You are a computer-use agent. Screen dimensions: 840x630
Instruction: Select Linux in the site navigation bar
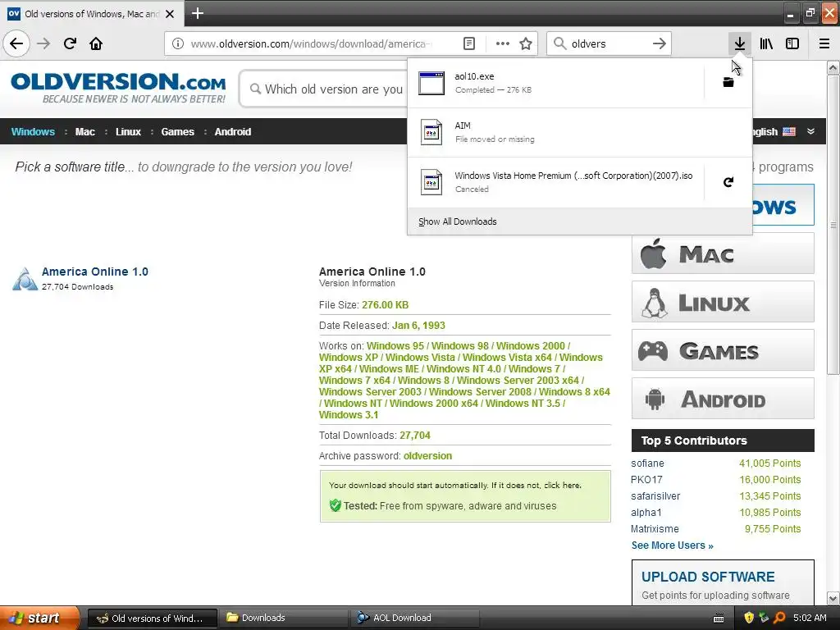[128, 132]
